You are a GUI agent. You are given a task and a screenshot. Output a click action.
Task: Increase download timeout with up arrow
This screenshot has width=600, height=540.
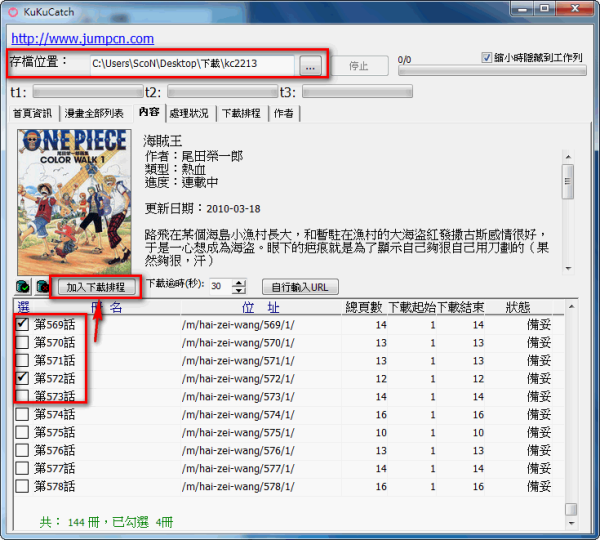tap(239, 283)
